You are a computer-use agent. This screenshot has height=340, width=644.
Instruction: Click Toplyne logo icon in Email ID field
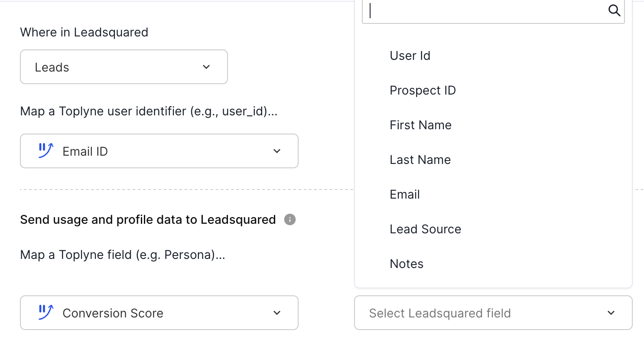click(x=46, y=151)
